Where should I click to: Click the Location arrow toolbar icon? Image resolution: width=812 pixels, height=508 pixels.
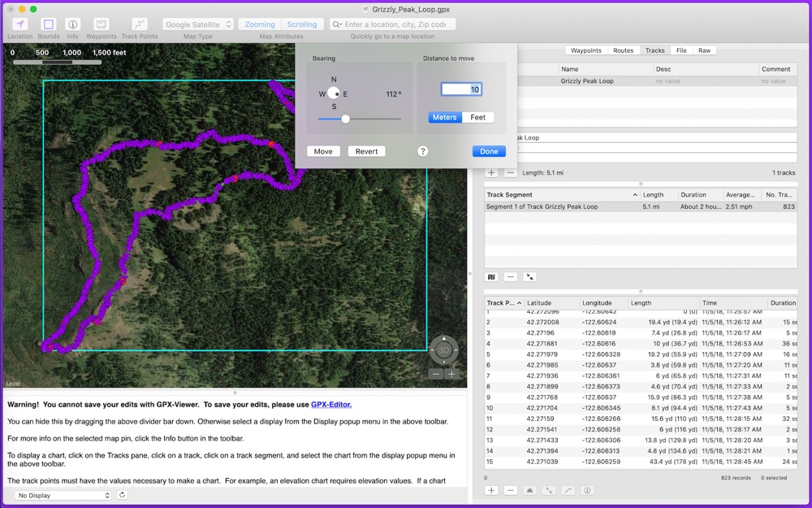coord(19,24)
